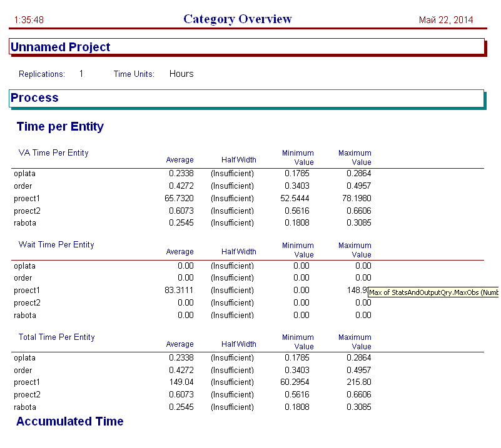Click the Category Overview report title

pyautogui.click(x=238, y=19)
